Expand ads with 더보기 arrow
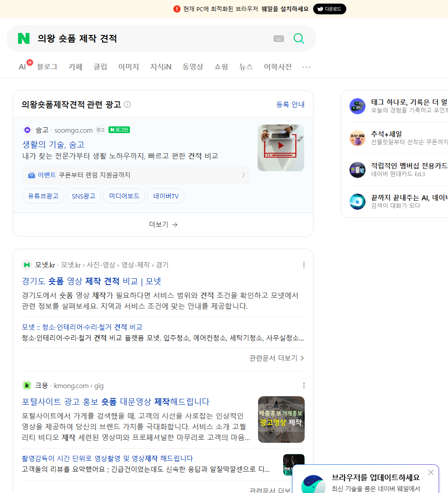Screen dimensions: 448x493 (163, 225)
